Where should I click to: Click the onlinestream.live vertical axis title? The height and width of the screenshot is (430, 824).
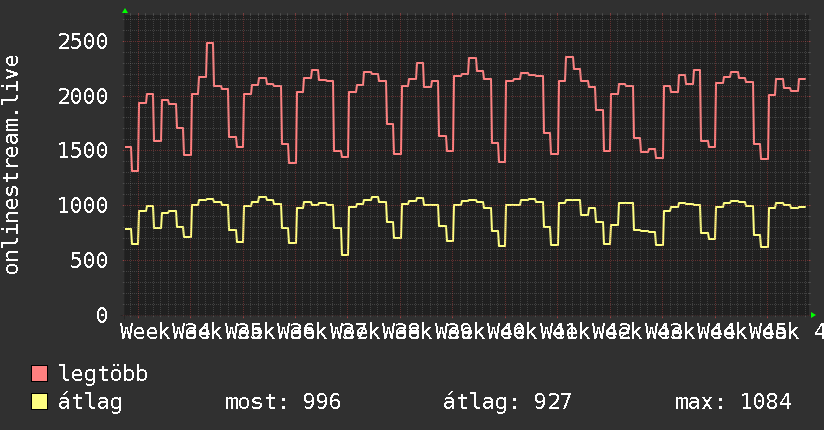click(11, 165)
